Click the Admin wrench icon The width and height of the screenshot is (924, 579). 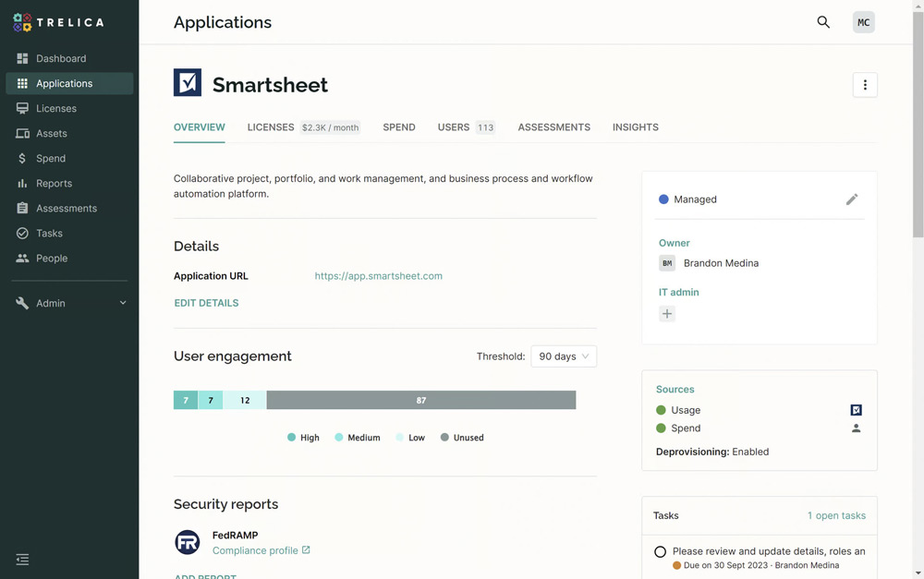pos(22,303)
